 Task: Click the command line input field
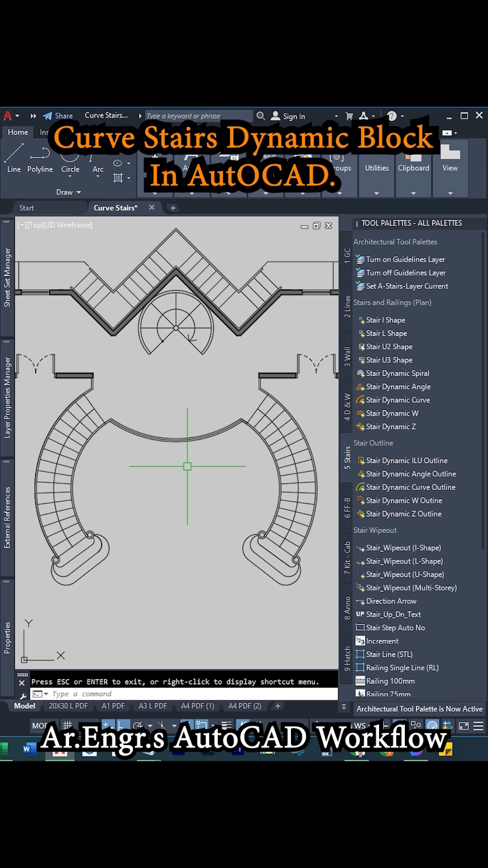184,694
